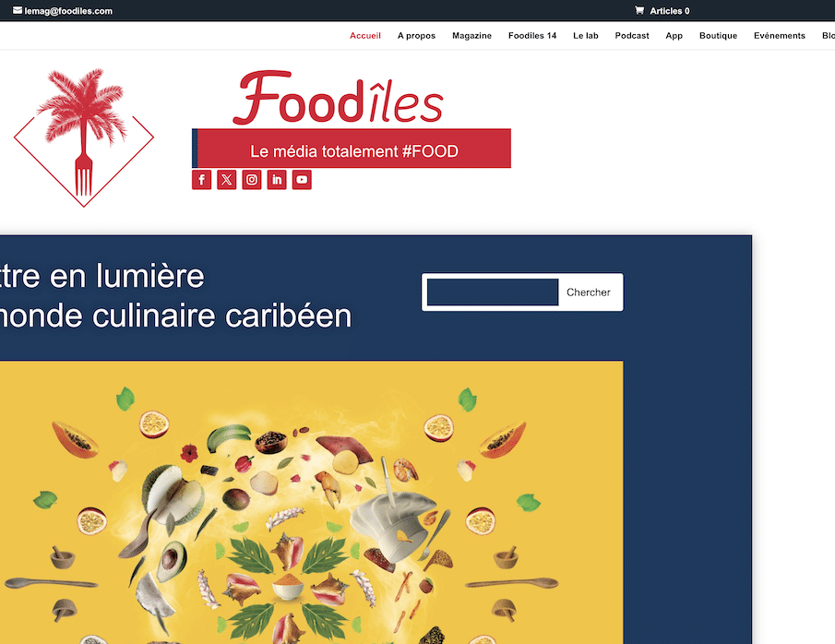The image size is (835, 644).
Task: Go to the Podcast page
Action: 632,36
